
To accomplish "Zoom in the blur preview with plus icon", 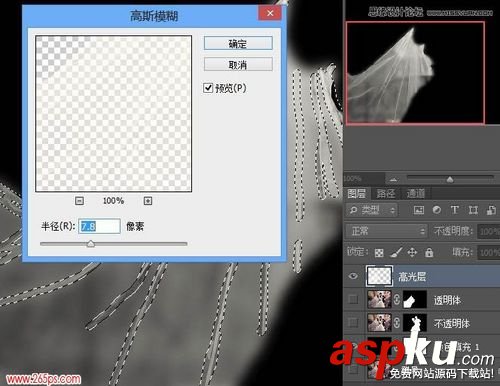I will click(x=148, y=201).
